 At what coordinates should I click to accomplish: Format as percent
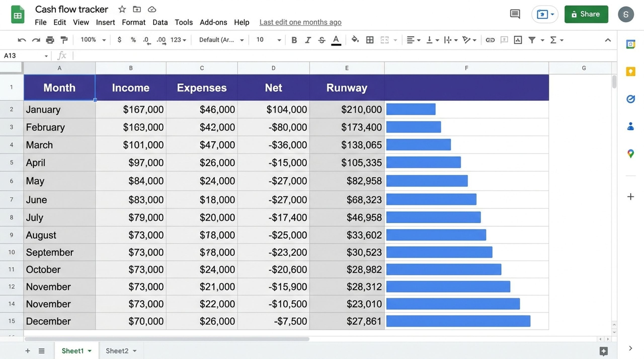133,40
